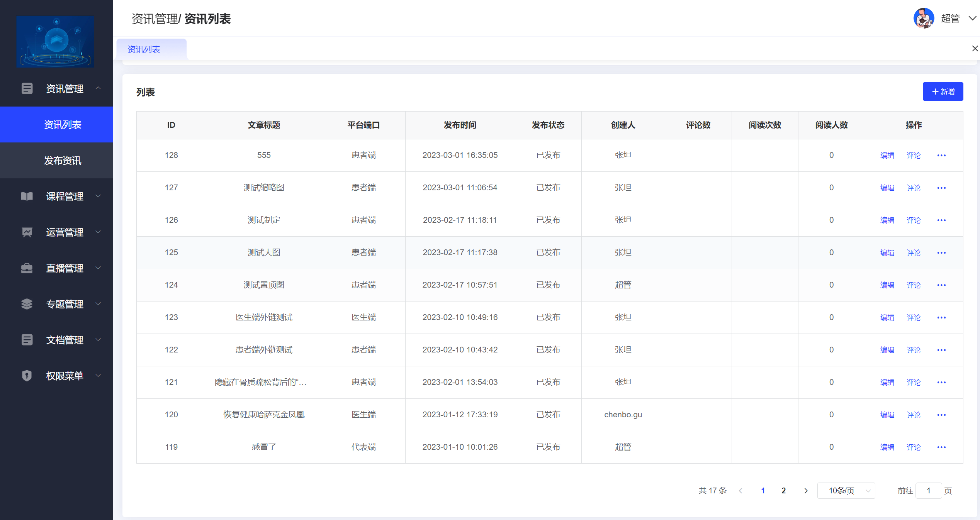Open more actions for row 126
The image size is (980, 520).
(x=941, y=220)
